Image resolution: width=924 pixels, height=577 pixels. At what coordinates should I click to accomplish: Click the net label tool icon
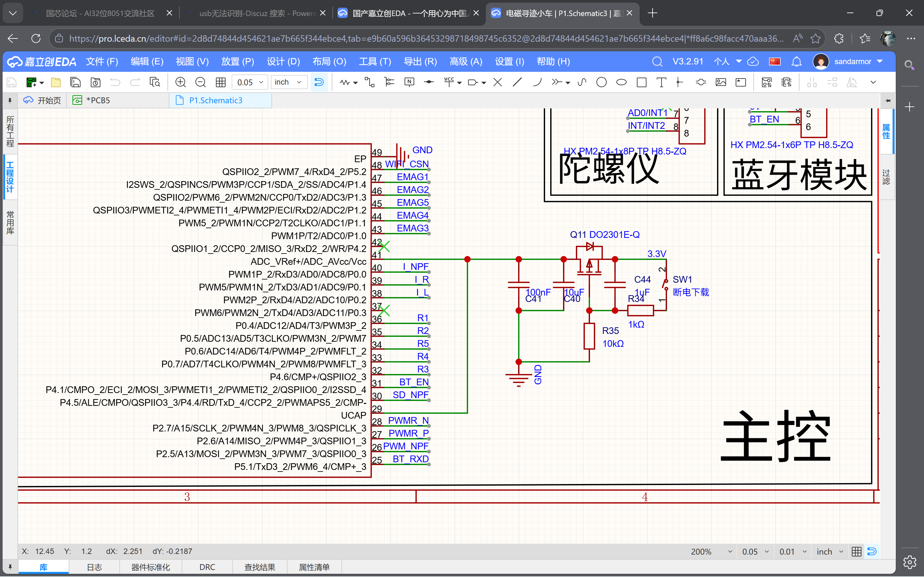[409, 82]
